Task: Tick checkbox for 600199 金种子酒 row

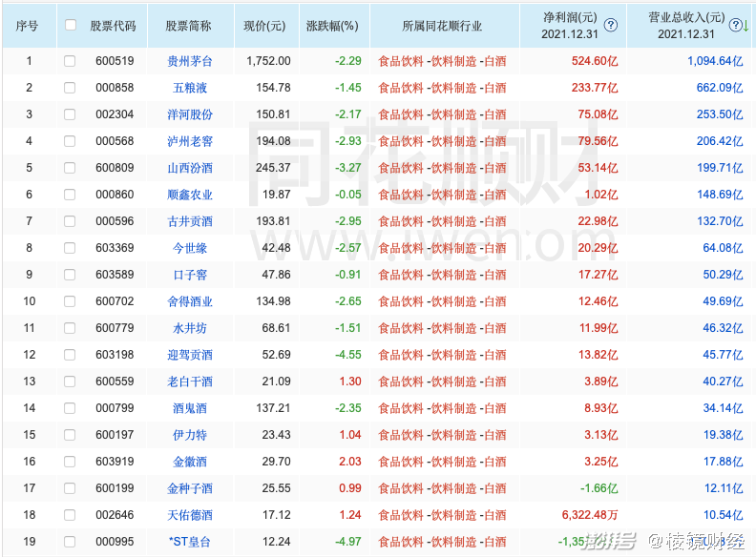Action: [x=70, y=488]
